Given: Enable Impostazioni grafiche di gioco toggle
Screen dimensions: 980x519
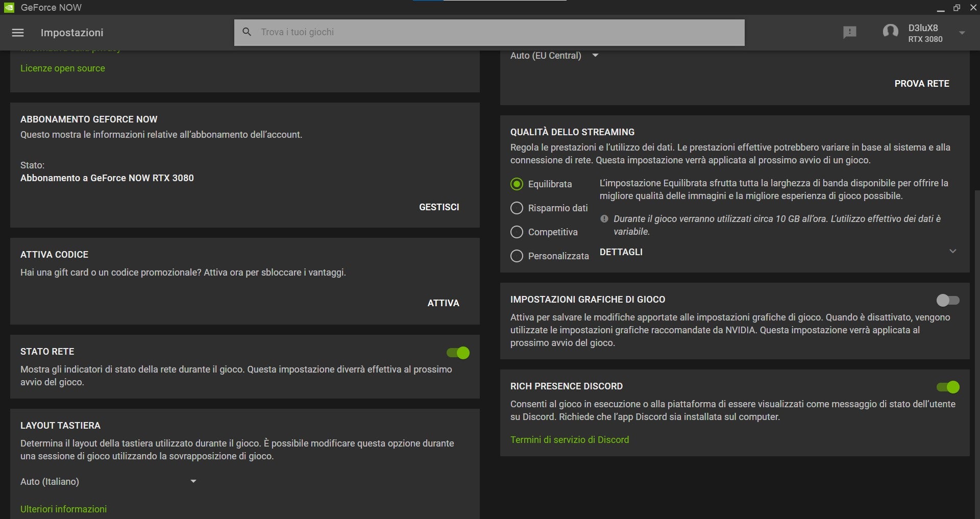Looking at the screenshot, I should [x=948, y=300].
